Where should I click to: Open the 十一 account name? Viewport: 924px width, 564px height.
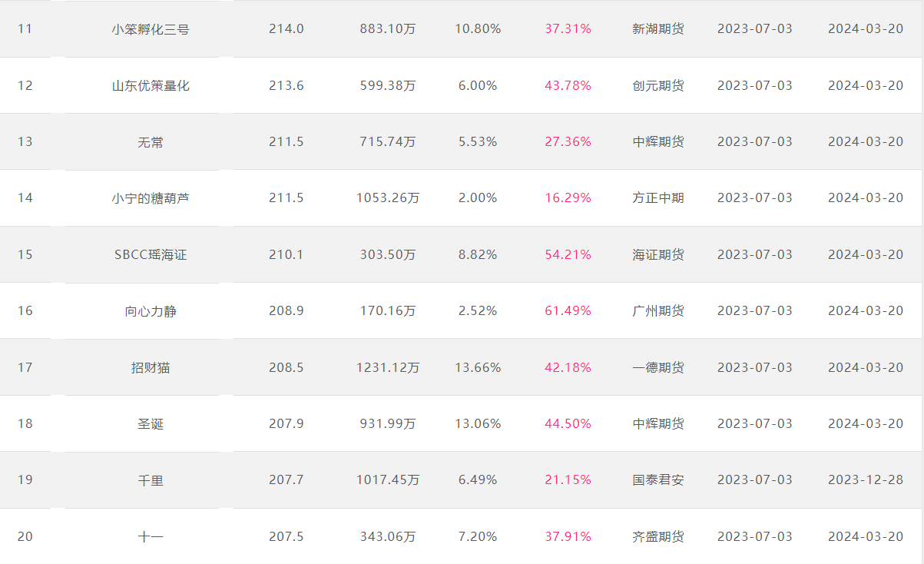[151, 536]
